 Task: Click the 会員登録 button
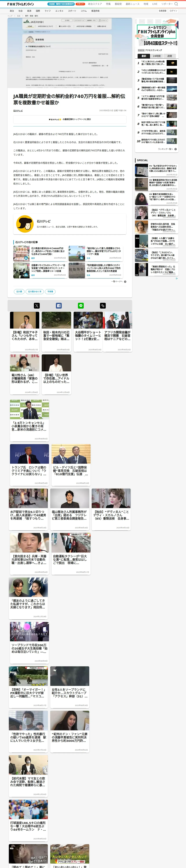[x=162, y=11]
